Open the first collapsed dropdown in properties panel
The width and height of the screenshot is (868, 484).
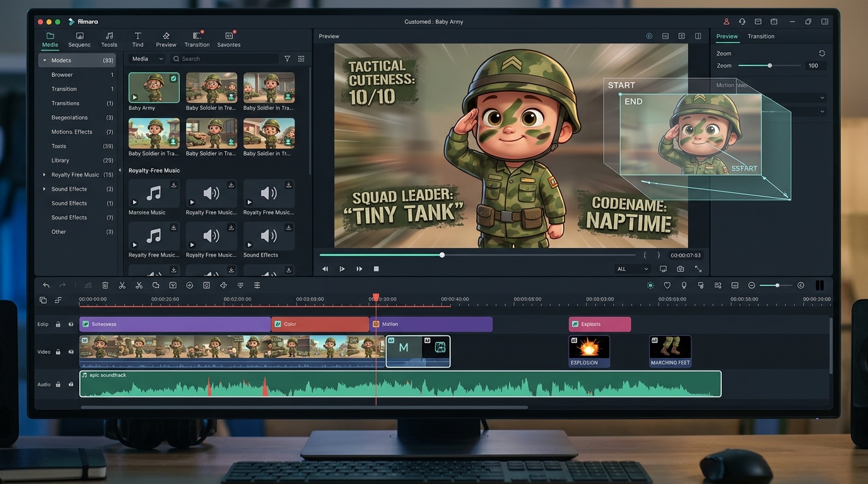click(822, 98)
